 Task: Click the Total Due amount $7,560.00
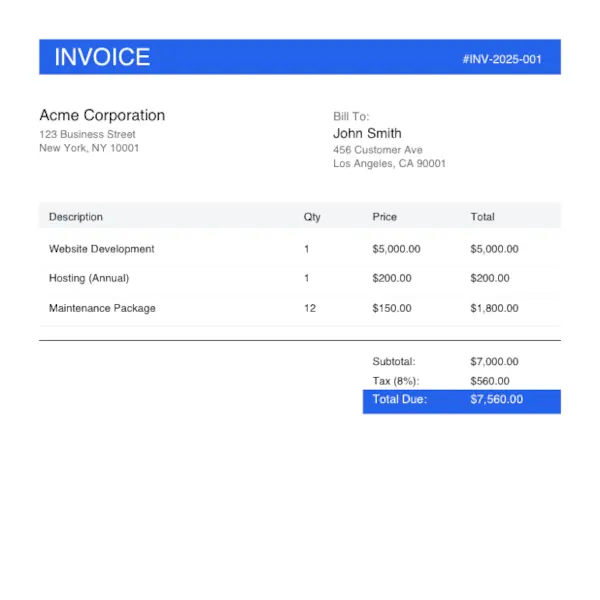point(496,400)
